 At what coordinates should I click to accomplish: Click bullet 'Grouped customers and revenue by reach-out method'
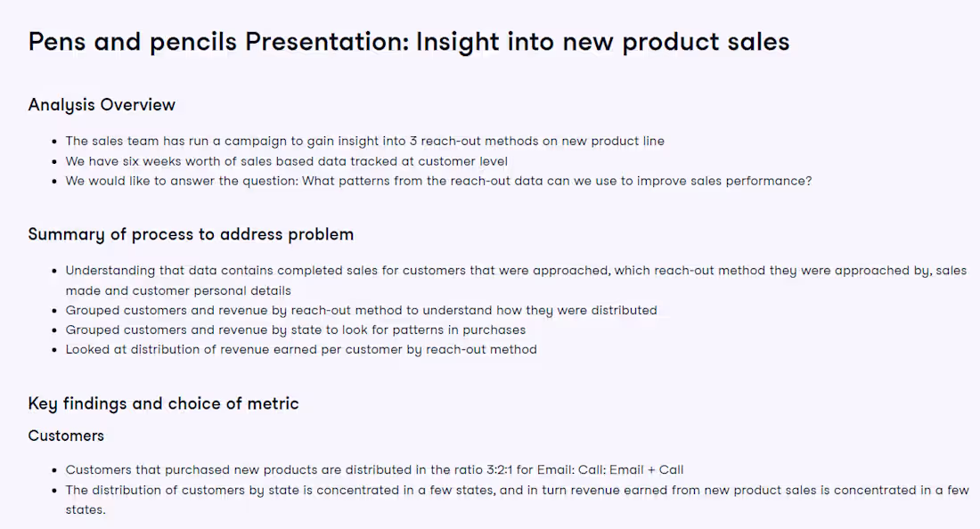(x=361, y=311)
